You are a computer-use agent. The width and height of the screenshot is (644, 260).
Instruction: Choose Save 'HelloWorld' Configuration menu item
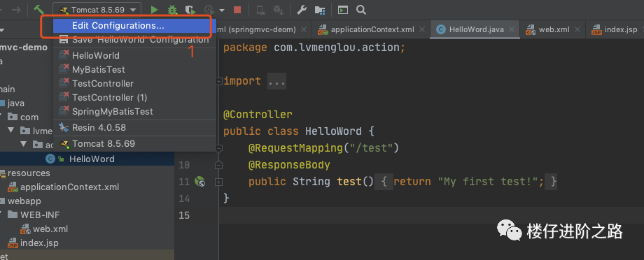[134, 40]
